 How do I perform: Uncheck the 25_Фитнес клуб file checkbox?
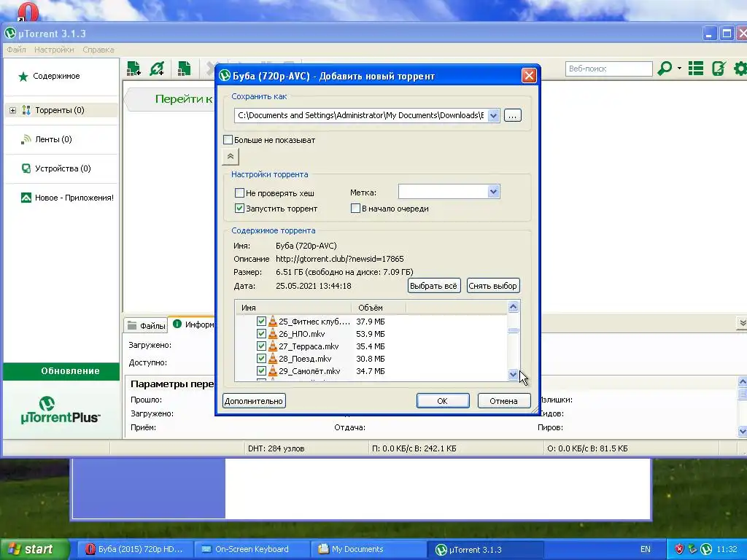(261, 322)
